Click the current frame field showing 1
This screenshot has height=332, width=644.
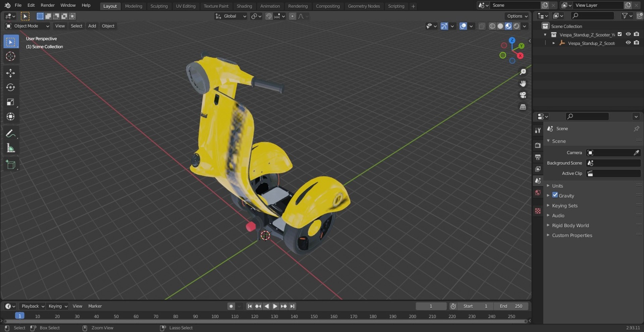[431, 306]
